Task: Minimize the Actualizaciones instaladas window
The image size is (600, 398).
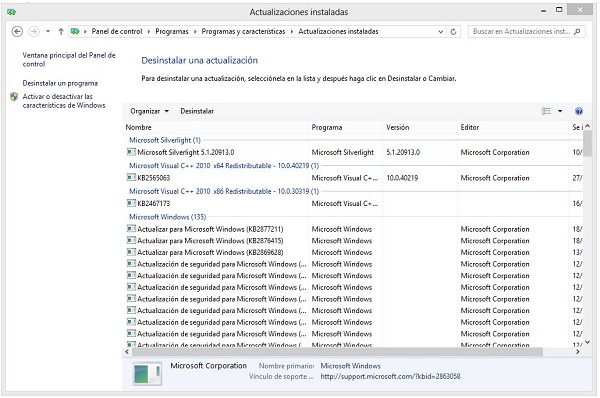Action: tap(543, 11)
